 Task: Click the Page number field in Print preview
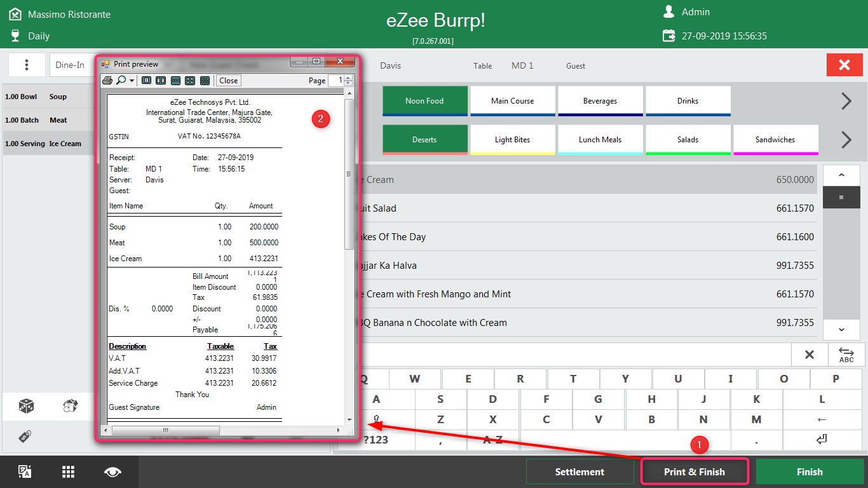[336, 81]
